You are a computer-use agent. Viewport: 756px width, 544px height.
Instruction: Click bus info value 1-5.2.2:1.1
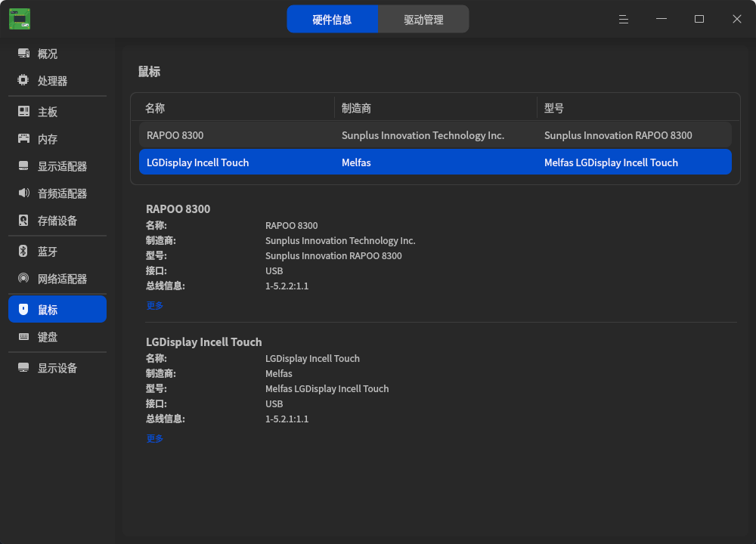(287, 286)
